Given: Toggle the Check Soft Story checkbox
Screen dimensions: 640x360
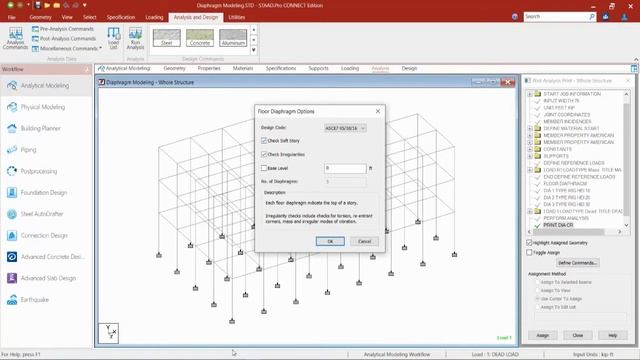Looking at the screenshot, I should 264,140.
